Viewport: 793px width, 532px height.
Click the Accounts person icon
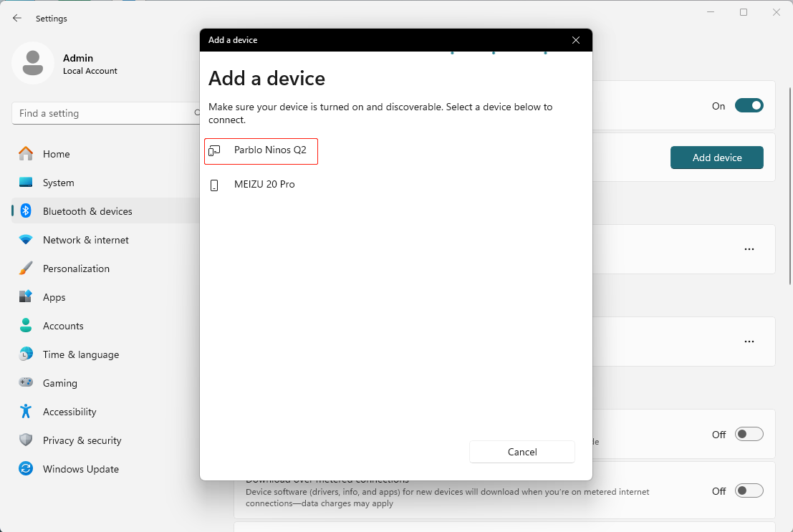26,325
